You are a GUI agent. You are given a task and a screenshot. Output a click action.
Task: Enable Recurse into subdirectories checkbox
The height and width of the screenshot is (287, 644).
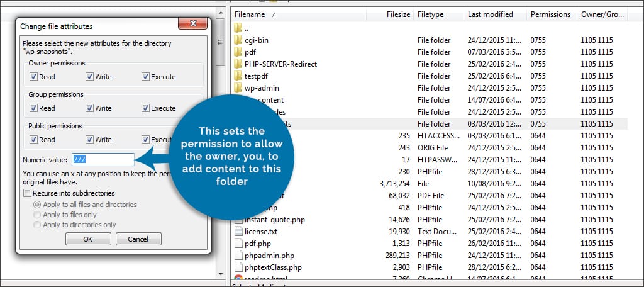tap(28, 193)
